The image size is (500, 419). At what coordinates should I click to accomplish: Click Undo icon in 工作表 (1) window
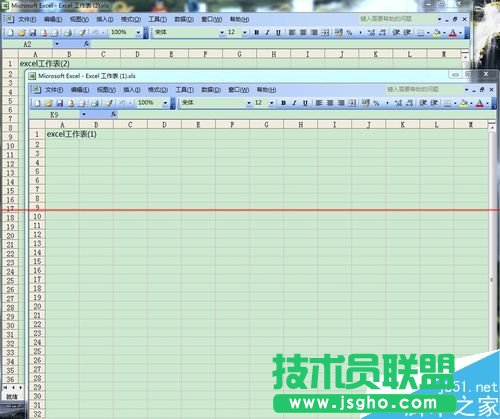122,103
